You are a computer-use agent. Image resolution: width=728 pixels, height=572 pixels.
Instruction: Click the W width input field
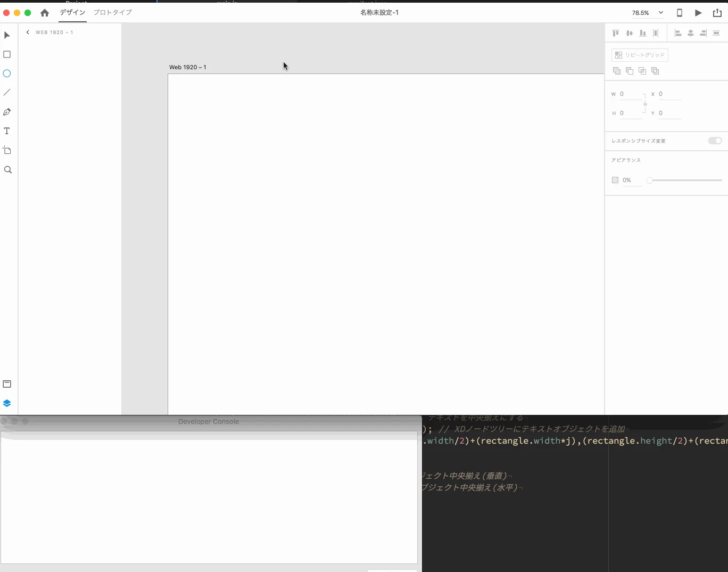[x=631, y=94]
